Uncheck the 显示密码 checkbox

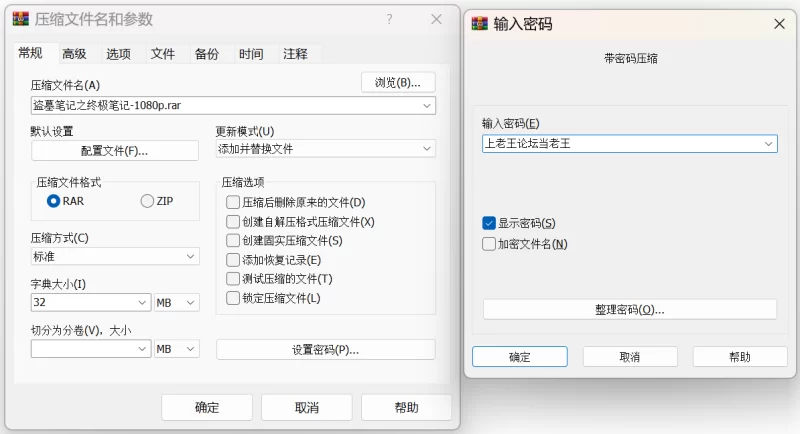489,223
